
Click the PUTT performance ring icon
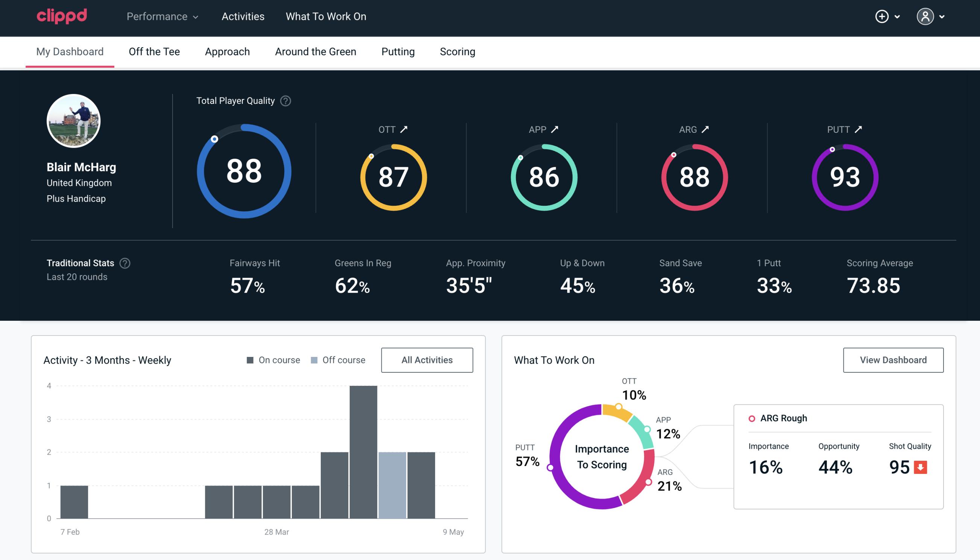pyautogui.click(x=844, y=176)
